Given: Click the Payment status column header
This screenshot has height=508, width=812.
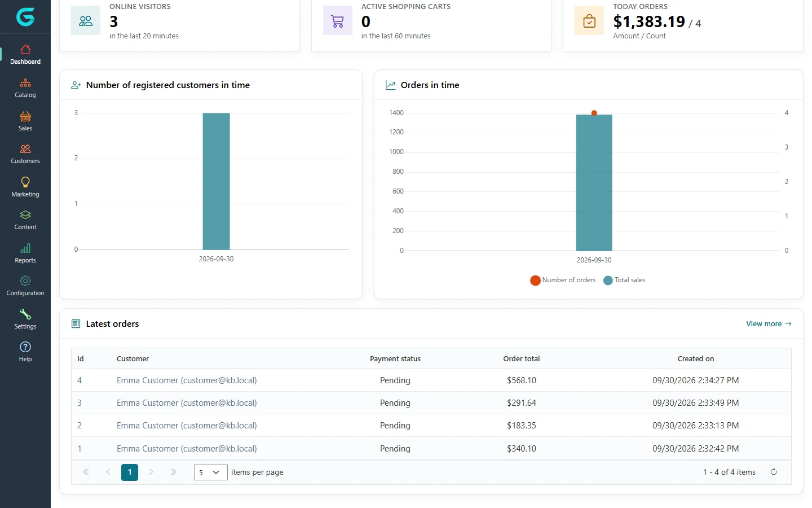Looking at the screenshot, I should [x=395, y=358].
